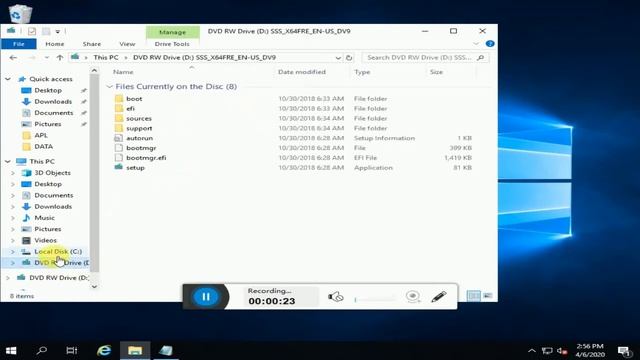
Task: Expand Music tree node
Action: 13,218
